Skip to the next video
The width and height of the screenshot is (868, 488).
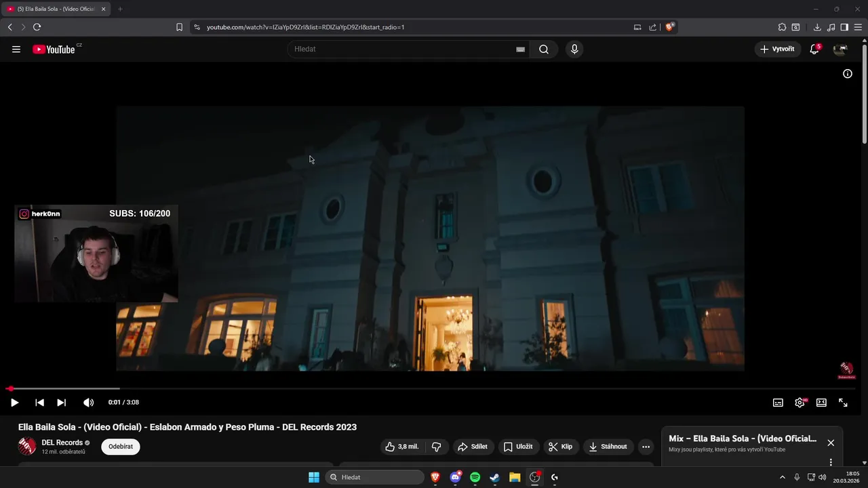point(62,403)
